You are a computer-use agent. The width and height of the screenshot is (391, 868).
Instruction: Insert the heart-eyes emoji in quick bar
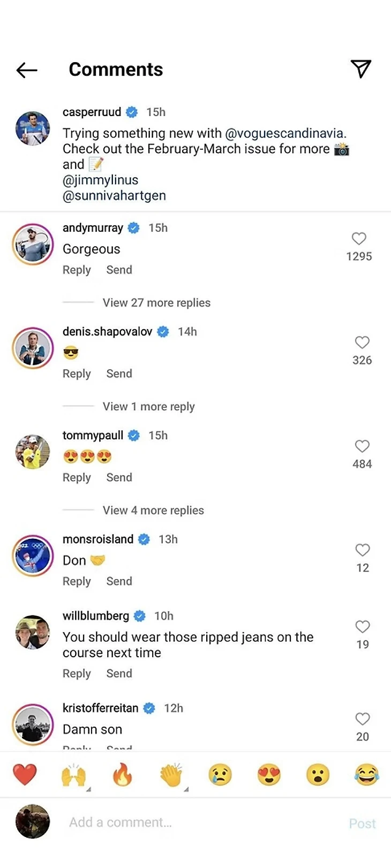(269, 774)
